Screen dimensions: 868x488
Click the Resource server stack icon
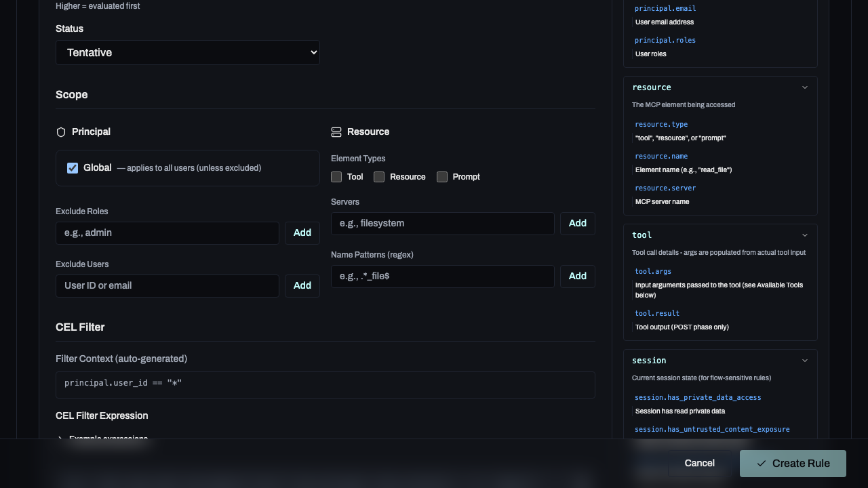pos(336,132)
